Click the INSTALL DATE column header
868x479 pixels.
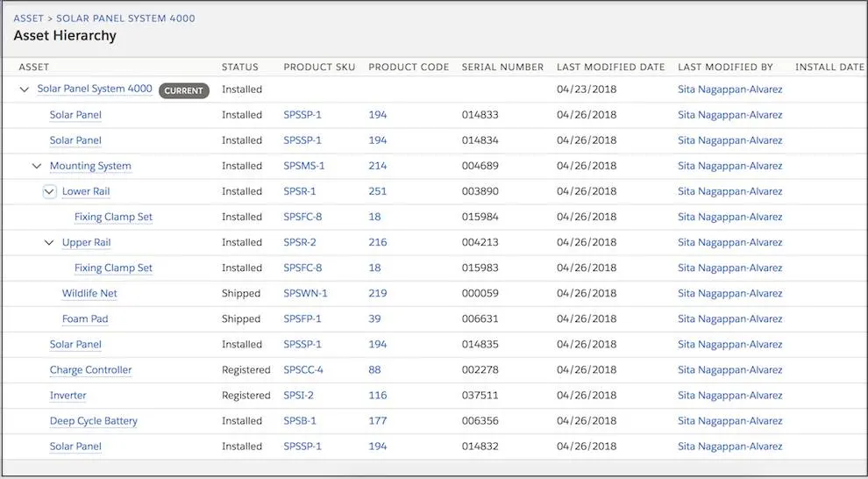pos(829,67)
